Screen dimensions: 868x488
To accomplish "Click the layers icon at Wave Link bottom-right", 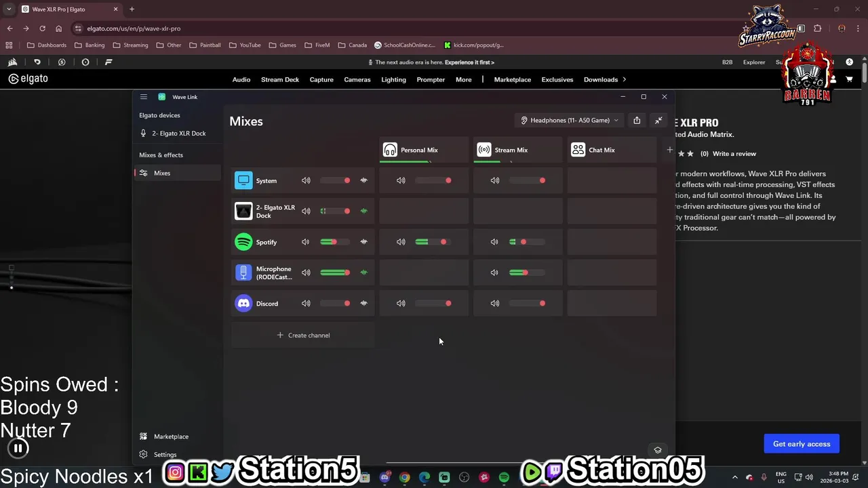I will 657,450.
